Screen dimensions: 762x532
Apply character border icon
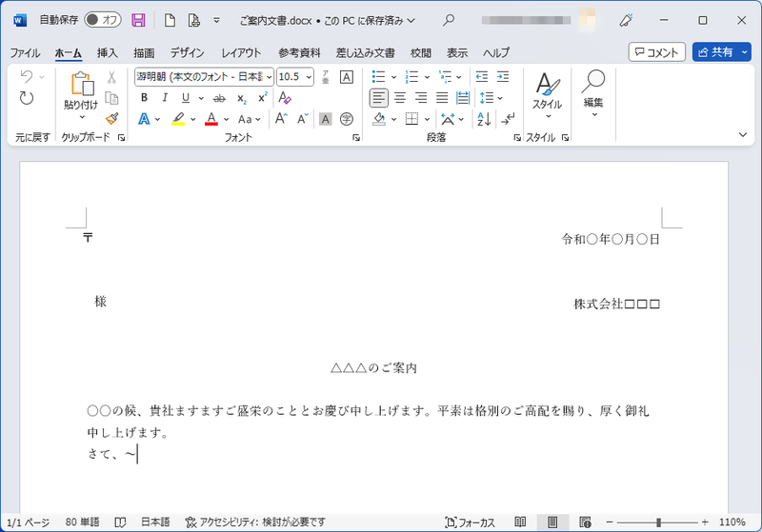(347, 77)
